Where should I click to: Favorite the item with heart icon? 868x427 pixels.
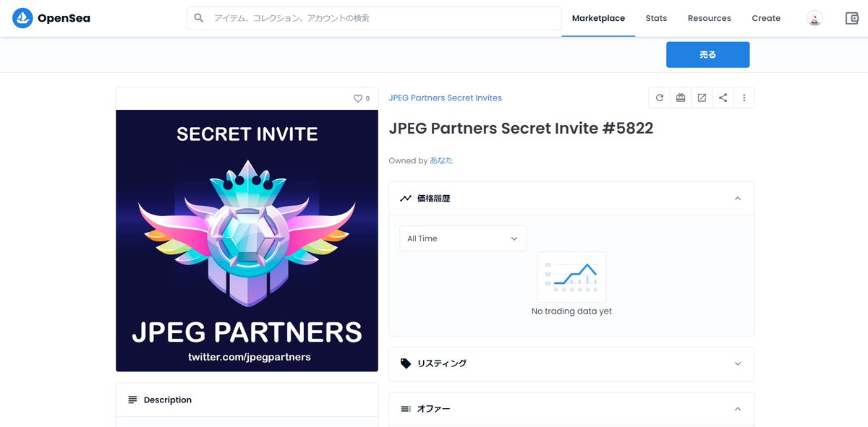(x=357, y=98)
